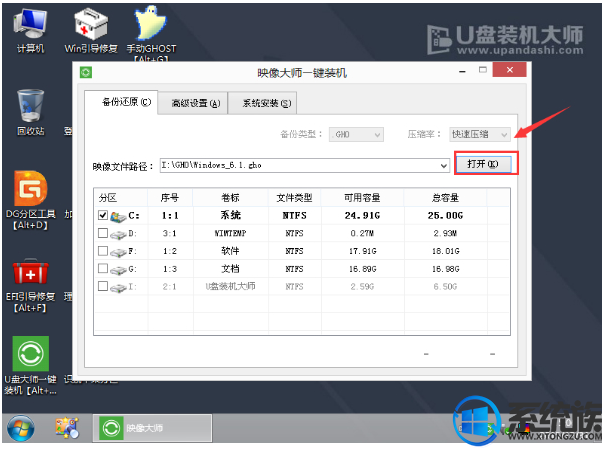The image size is (602, 449).
Task: Select the 软件 volume label cell
Action: click(x=230, y=251)
